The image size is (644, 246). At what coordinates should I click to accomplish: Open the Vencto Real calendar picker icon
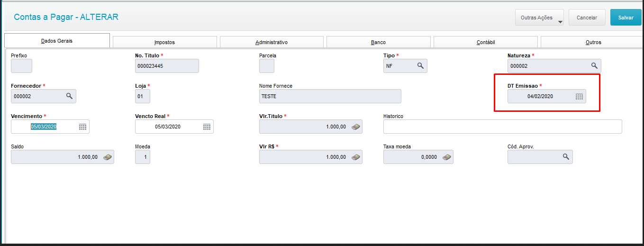pos(207,127)
